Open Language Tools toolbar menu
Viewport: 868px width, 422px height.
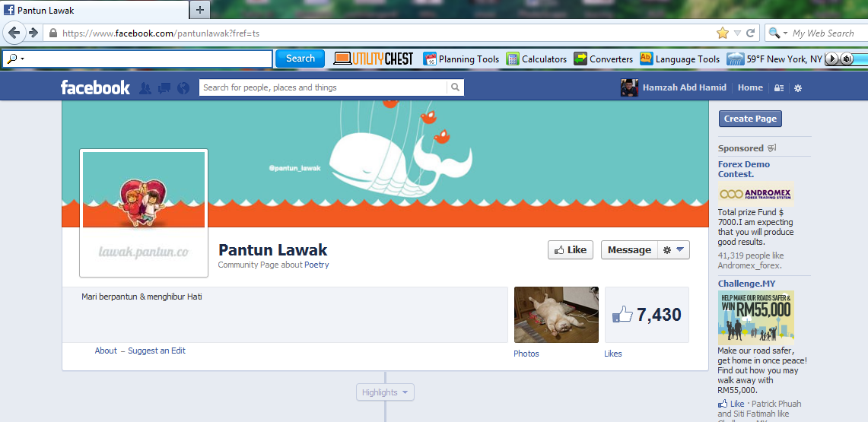680,59
